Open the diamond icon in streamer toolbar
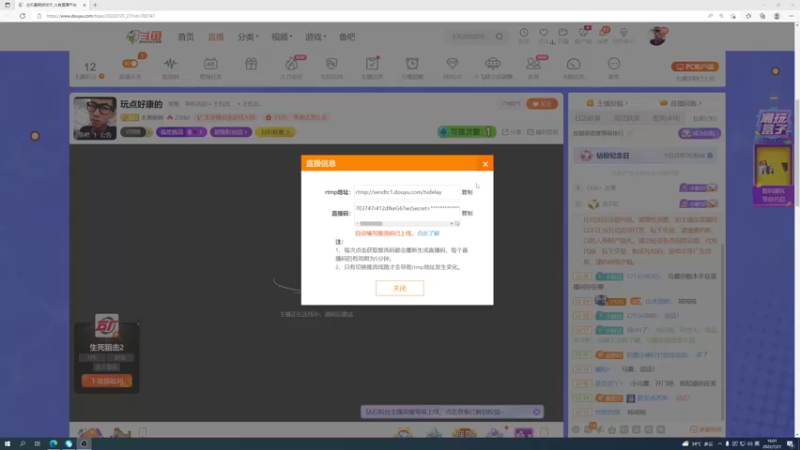This screenshot has width=800, height=450. tap(452, 64)
